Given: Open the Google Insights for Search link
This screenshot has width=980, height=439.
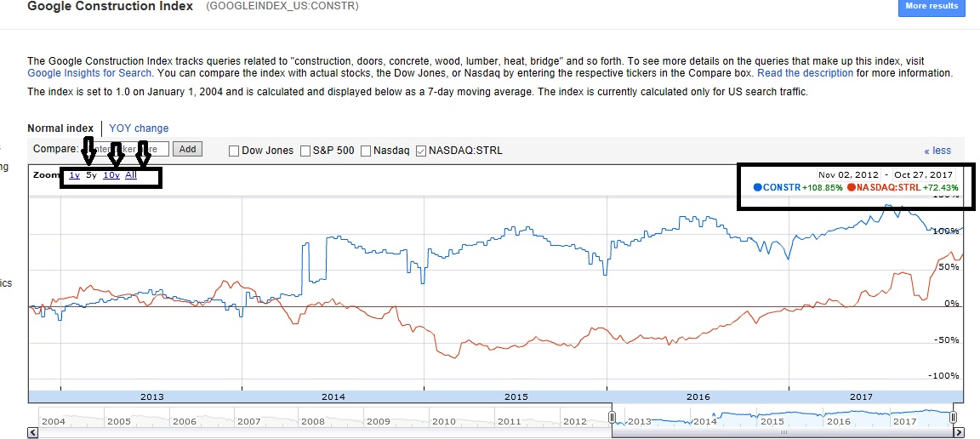Looking at the screenshot, I should click(x=89, y=73).
